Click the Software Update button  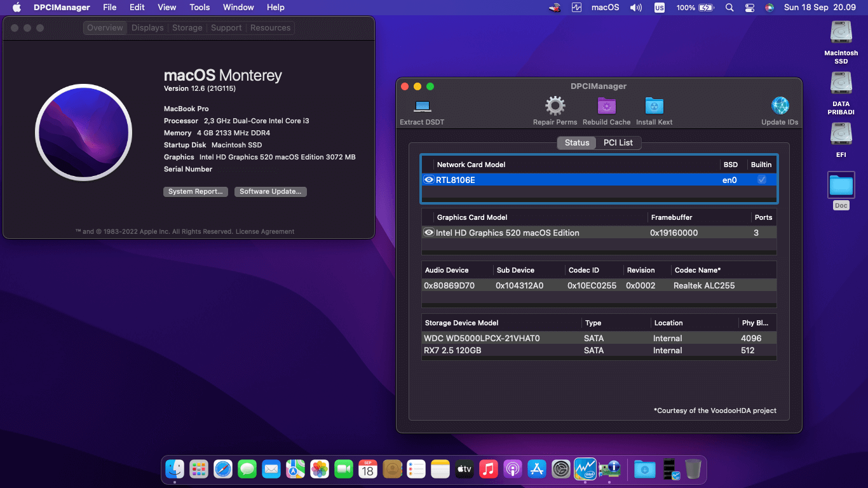point(270,191)
